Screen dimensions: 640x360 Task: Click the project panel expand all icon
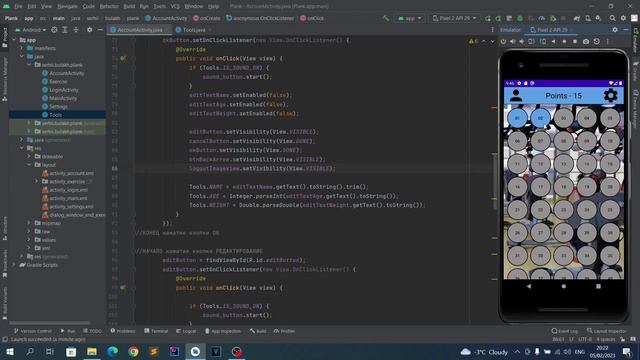[x=65, y=30]
